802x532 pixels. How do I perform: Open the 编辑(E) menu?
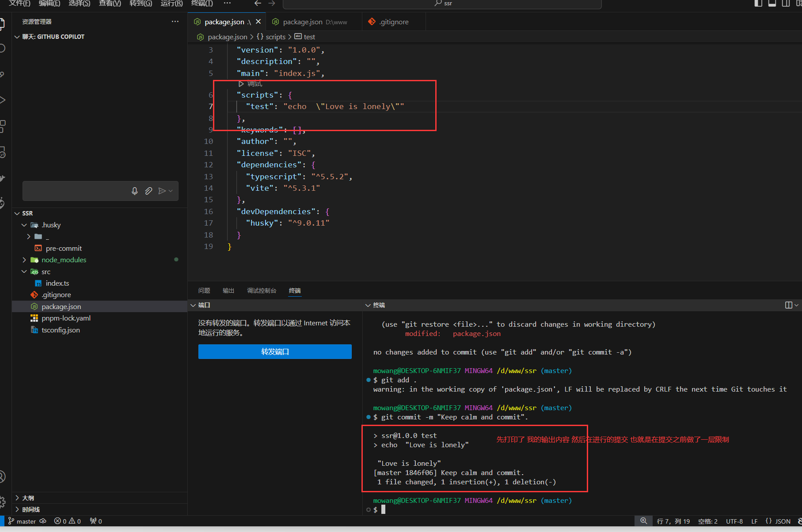click(49, 4)
